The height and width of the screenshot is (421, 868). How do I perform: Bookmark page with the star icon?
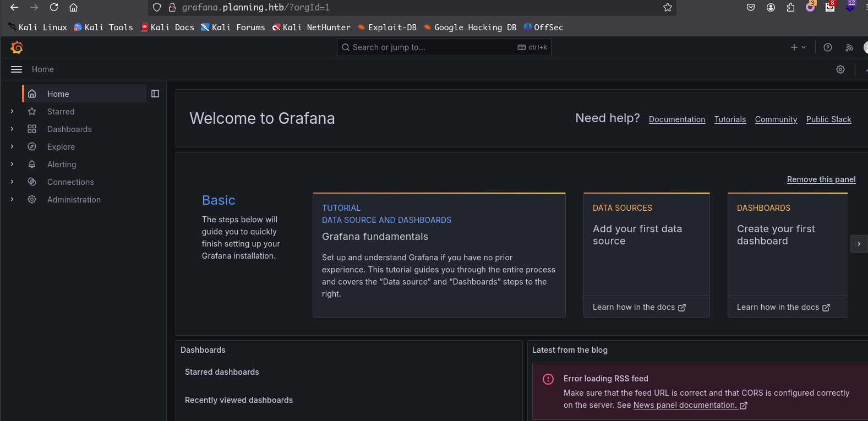668,7
